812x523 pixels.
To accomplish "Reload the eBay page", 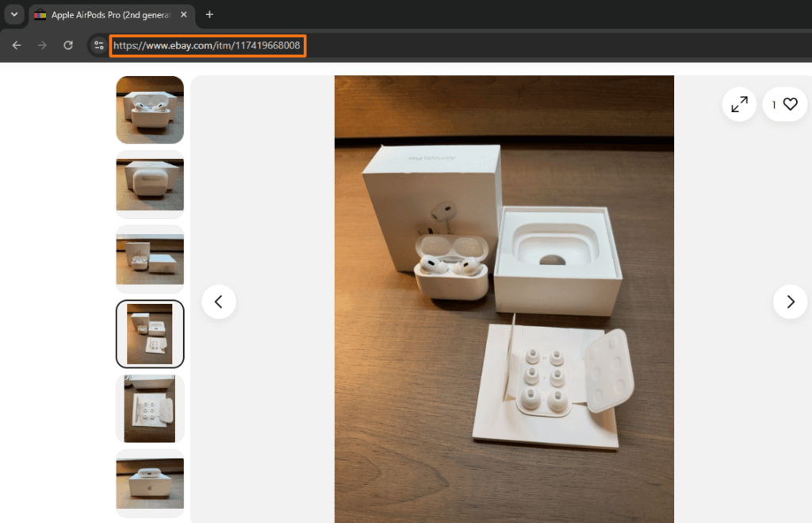I will click(x=68, y=45).
